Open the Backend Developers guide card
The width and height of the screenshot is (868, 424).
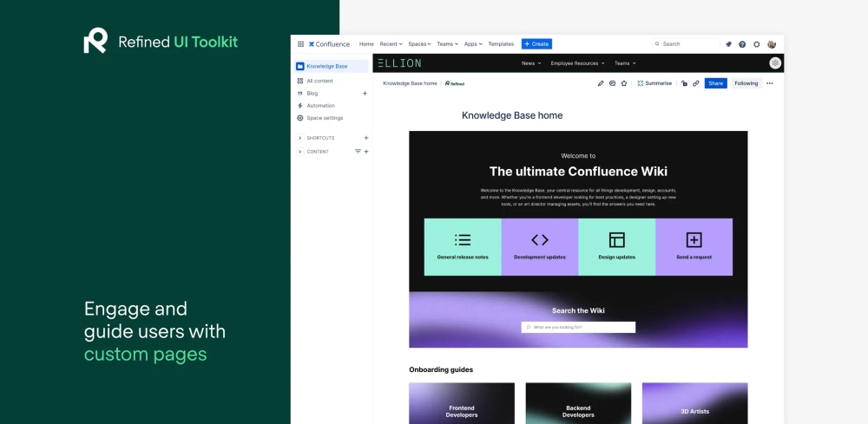click(578, 403)
